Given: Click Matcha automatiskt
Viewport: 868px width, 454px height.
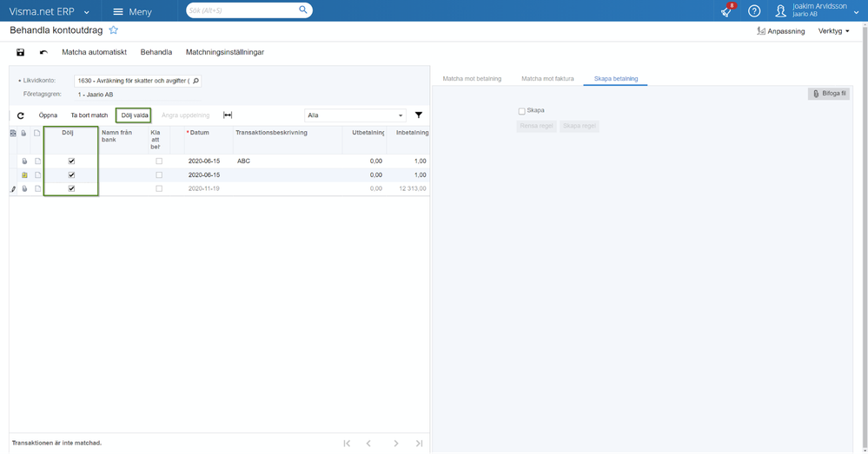Looking at the screenshot, I should (x=94, y=52).
